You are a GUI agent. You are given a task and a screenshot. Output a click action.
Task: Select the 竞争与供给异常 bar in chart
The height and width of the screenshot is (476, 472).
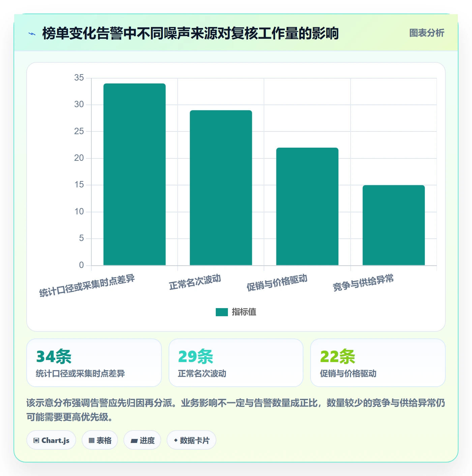[x=393, y=225]
